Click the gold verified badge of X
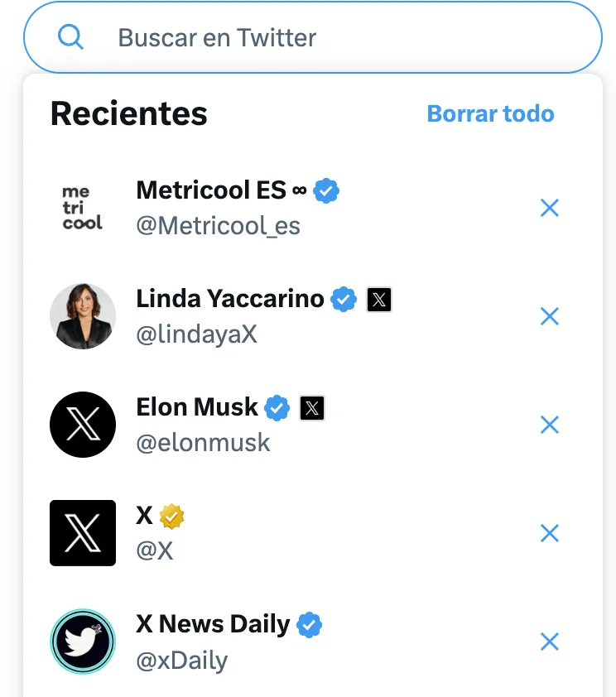The height and width of the screenshot is (697, 616). click(x=171, y=516)
